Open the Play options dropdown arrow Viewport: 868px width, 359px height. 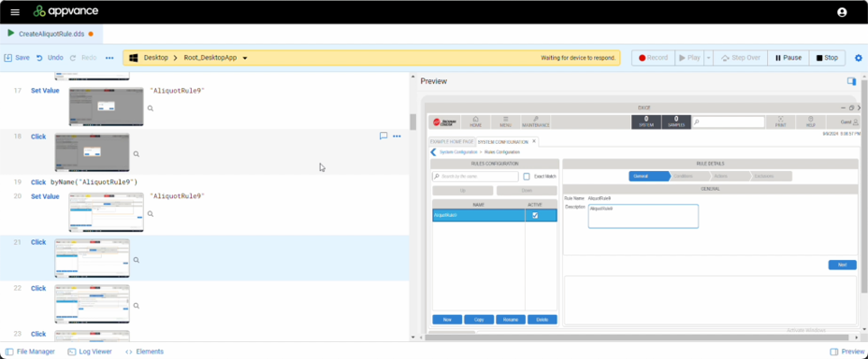click(x=708, y=58)
